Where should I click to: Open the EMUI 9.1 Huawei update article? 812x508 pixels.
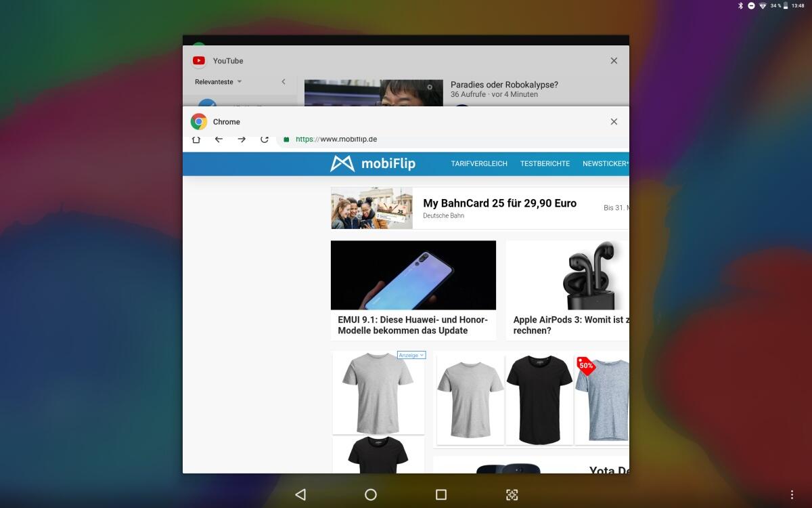click(x=413, y=325)
